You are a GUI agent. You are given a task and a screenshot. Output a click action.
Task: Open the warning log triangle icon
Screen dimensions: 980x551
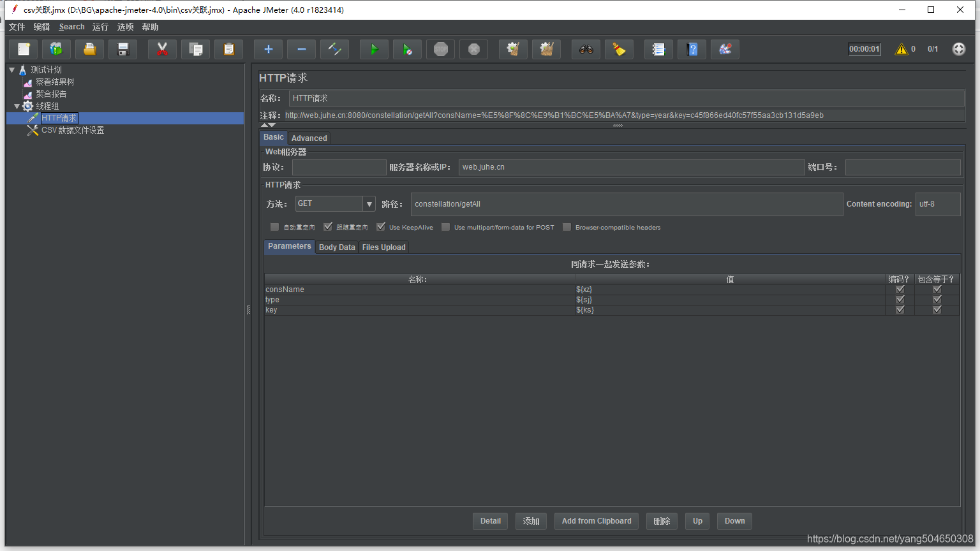click(x=902, y=49)
